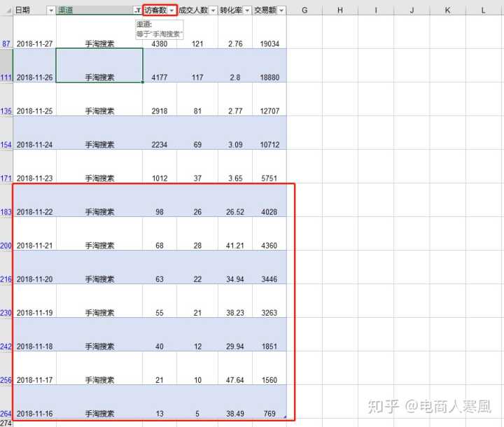Click the 转化率 filter dropdown arrow
The height and width of the screenshot is (427, 504).
[x=247, y=10]
